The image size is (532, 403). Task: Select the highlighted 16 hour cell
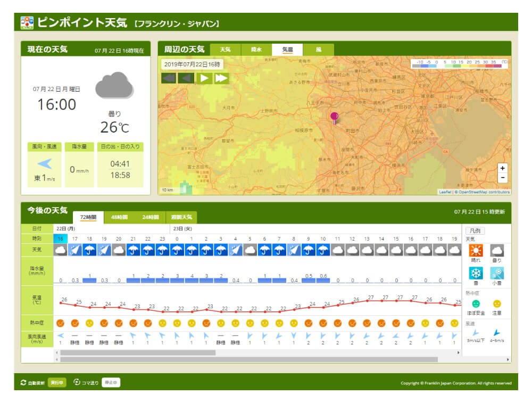click(x=61, y=239)
